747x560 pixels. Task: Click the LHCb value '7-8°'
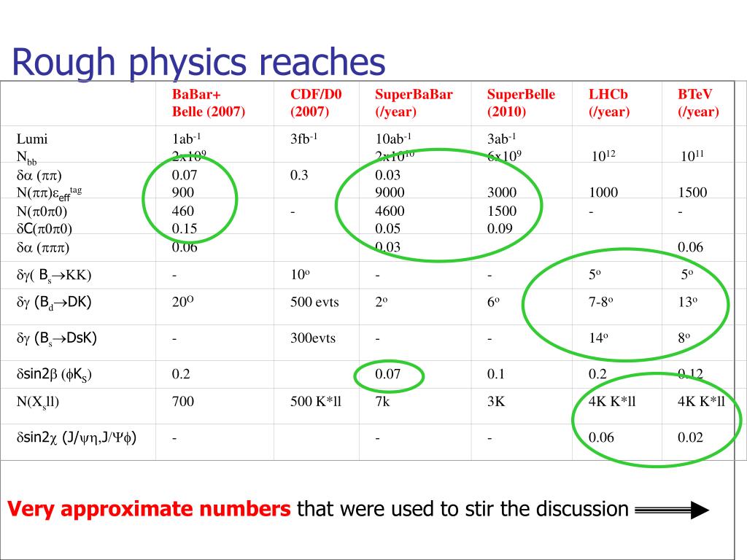click(601, 302)
